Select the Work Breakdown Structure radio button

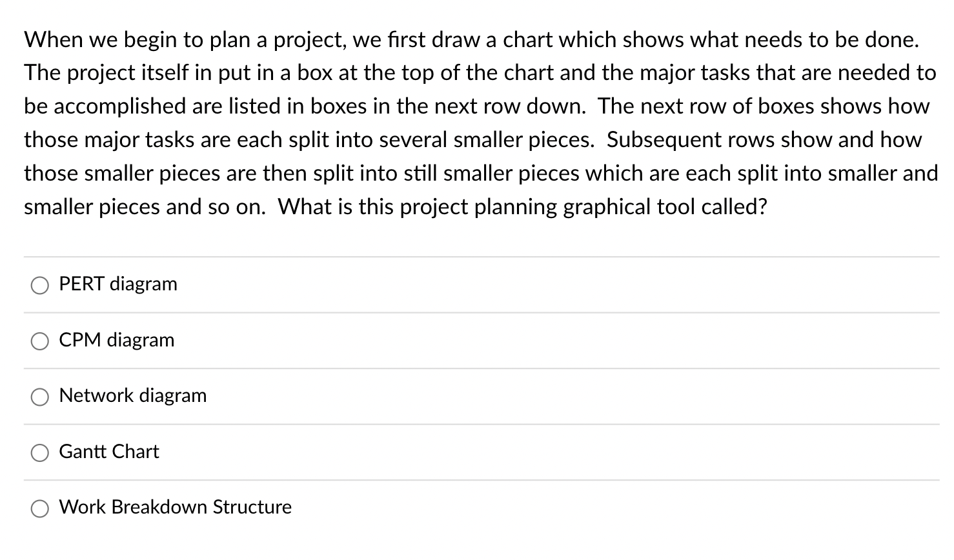click(40, 508)
